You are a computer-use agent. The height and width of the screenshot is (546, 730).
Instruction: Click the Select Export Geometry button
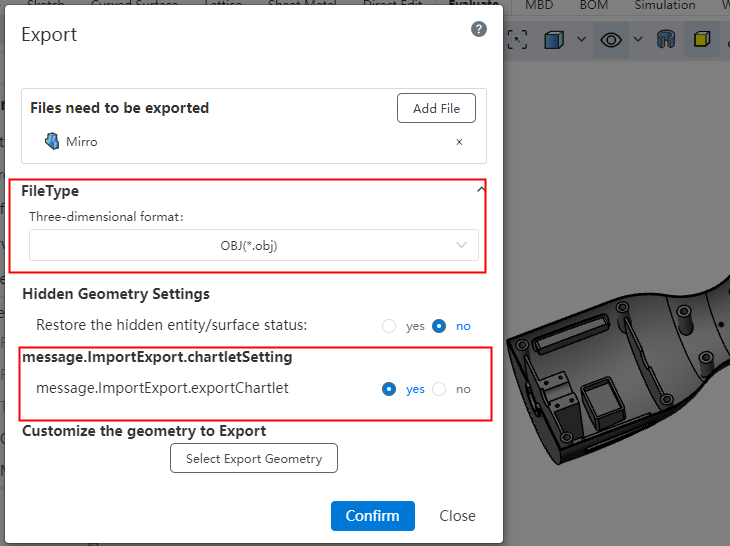click(x=254, y=458)
